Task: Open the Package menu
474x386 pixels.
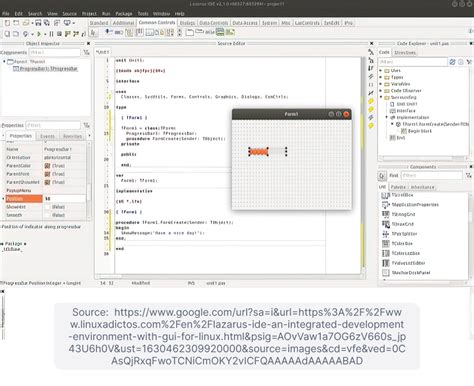Action: [x=124, y=14]
